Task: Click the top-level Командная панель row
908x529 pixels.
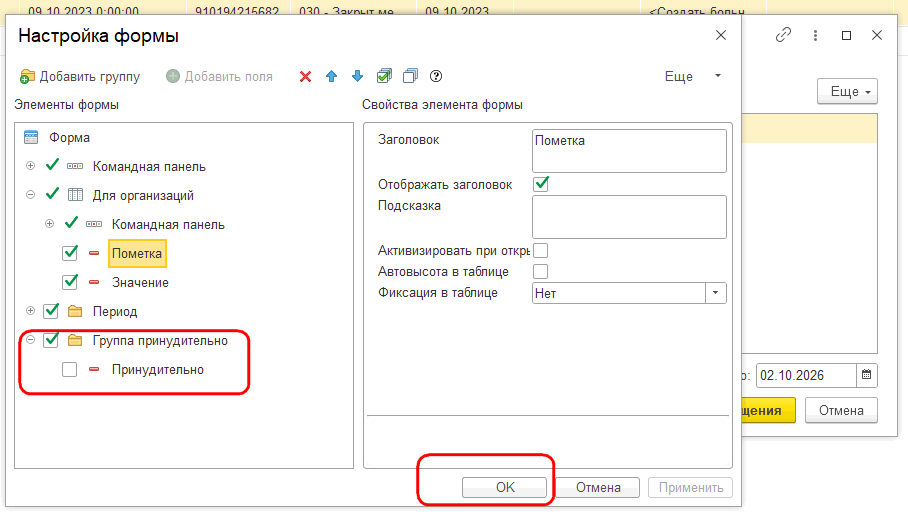Action: pos(149,166)
